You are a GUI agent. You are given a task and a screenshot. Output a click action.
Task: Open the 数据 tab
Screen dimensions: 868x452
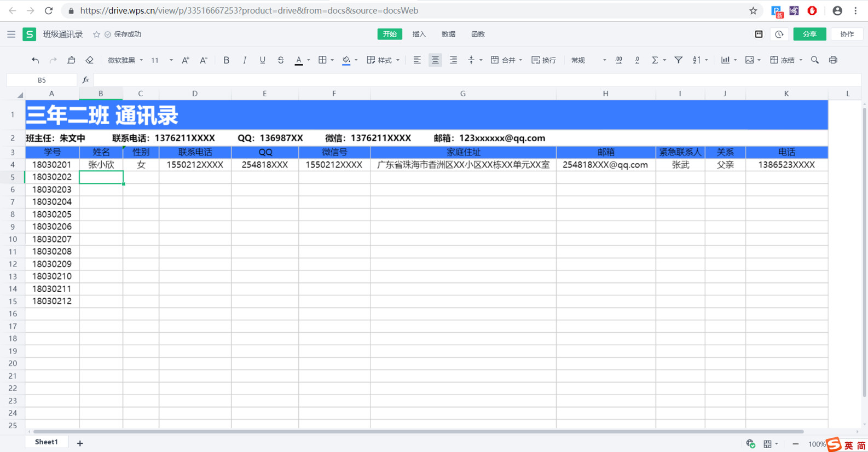click(449, 34)
